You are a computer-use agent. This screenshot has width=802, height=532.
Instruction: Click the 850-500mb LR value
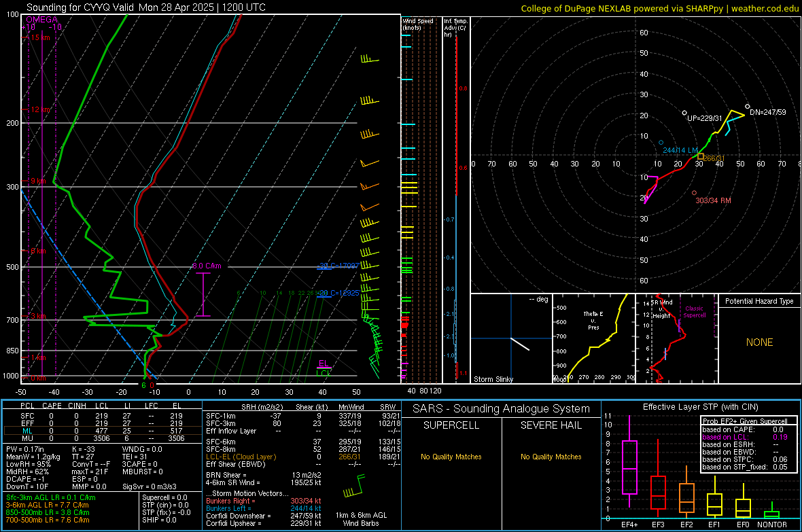click(x=48, y=512)
